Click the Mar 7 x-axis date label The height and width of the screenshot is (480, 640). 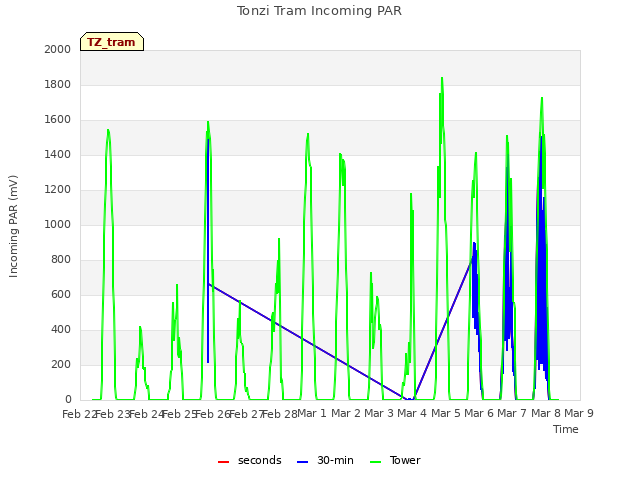pyautogui.click(x=512, y=413)
